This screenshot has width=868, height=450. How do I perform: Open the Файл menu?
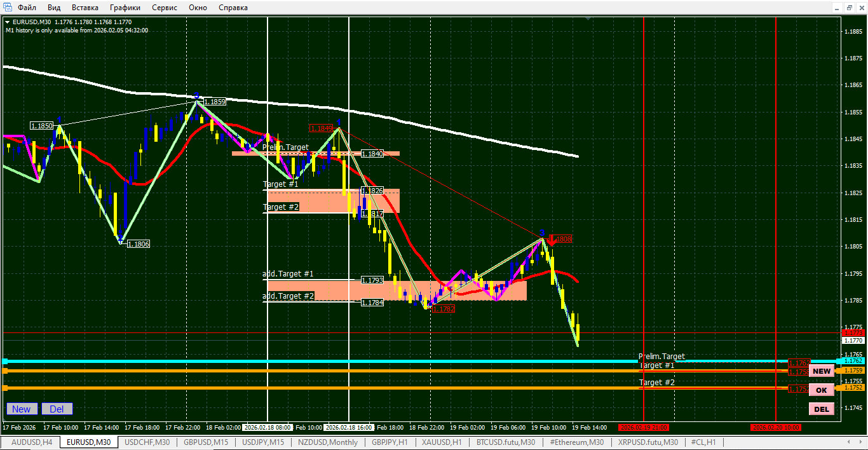tap(27, 8)
